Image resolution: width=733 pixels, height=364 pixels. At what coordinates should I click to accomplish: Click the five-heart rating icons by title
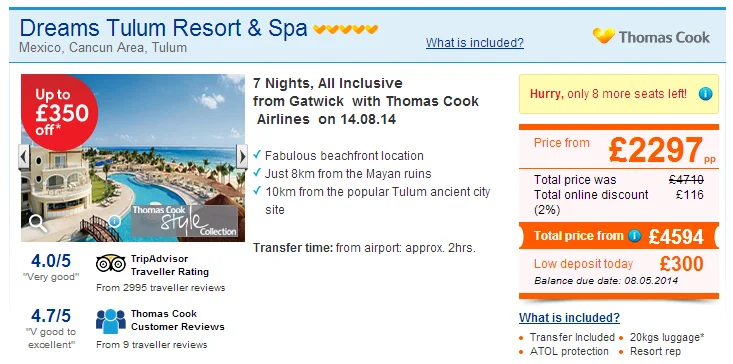pyautogui.click(x=345, y=29)
